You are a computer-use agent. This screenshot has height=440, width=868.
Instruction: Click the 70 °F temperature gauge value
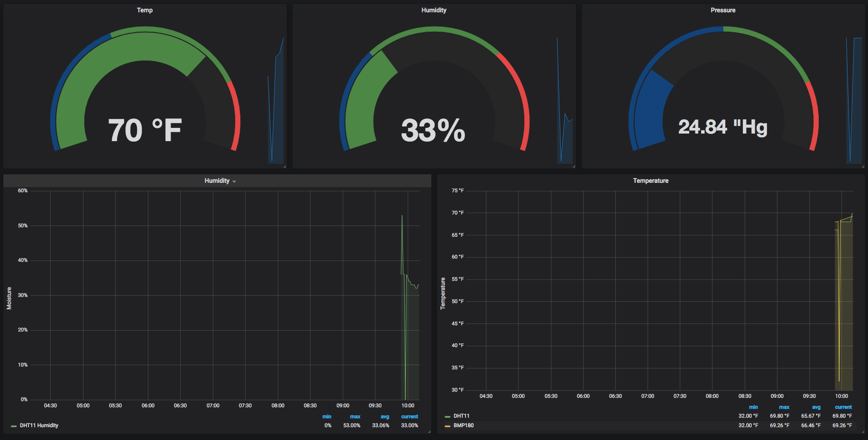coord(145,130)
